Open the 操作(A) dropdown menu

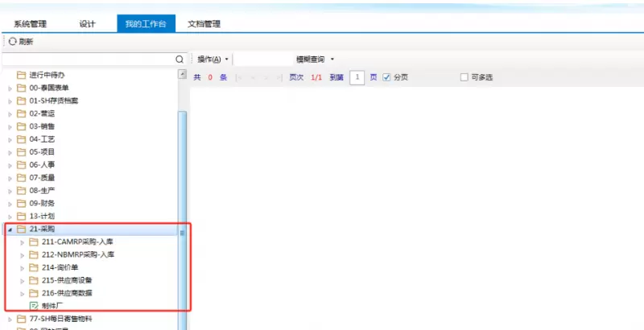(213, 60)
